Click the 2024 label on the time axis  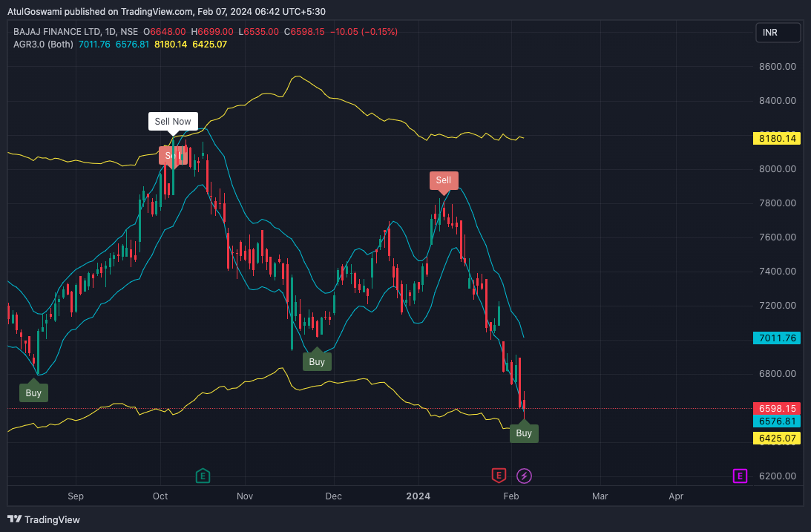point(418,496)
